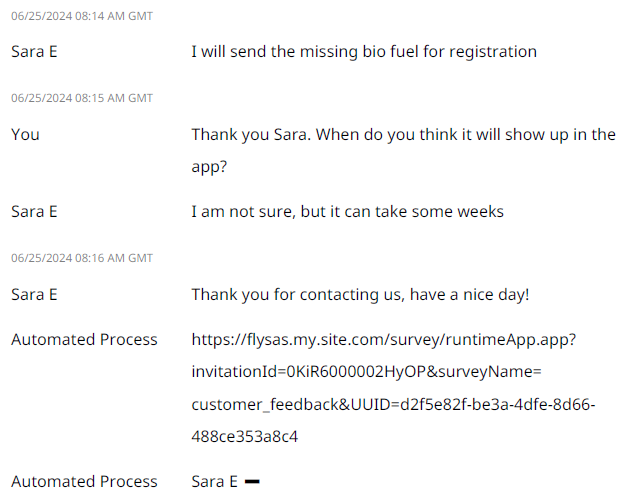The width and height of the screenshot is (617, 502).
Task: Click the 08:15 AM GMT timestamp
Action: (82, 98)
